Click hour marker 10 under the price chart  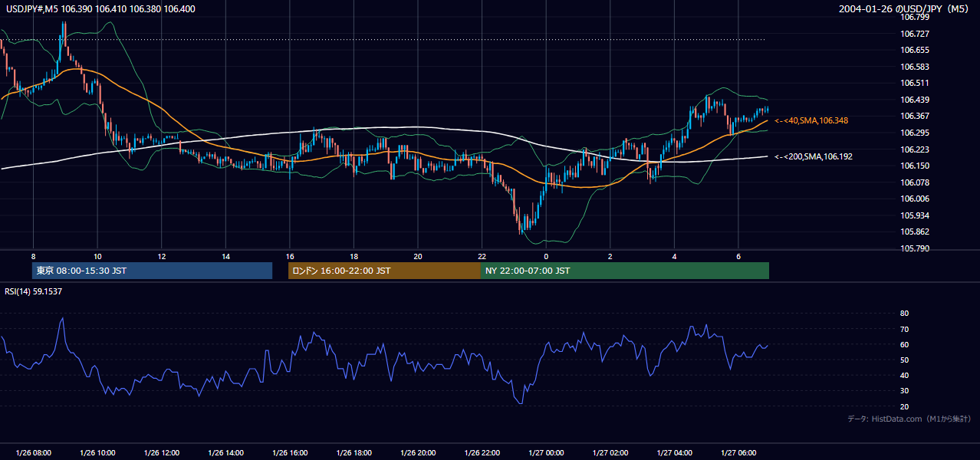coord(97,256)
